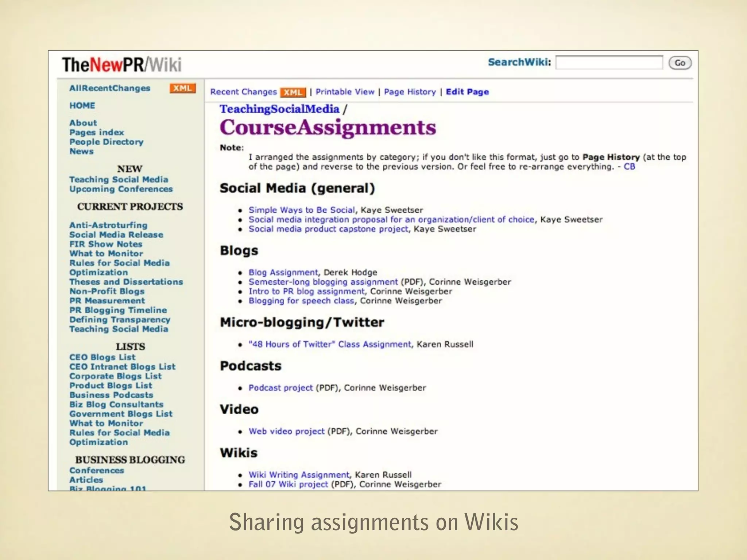Go to the HOME link
The width and height of the screenshot is (747, 560).
tap(82, 105)
